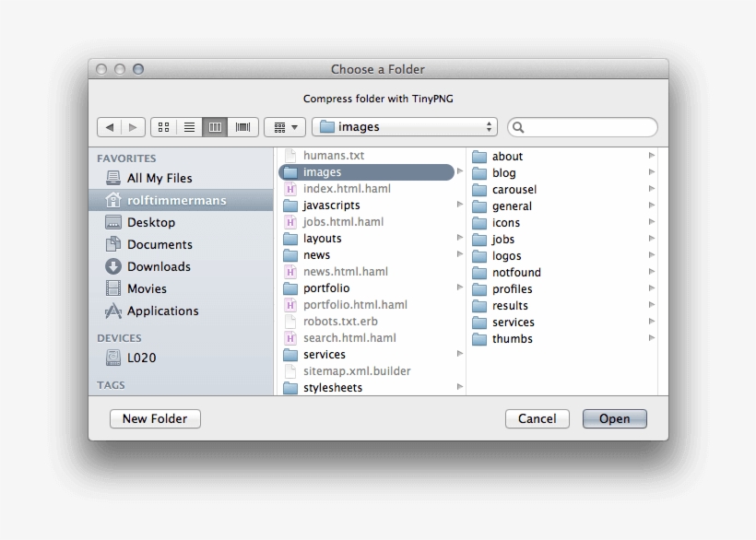Open Desktop in the sidebar
Viewport: 756px width, 540px height.
(x=181, y=222)
